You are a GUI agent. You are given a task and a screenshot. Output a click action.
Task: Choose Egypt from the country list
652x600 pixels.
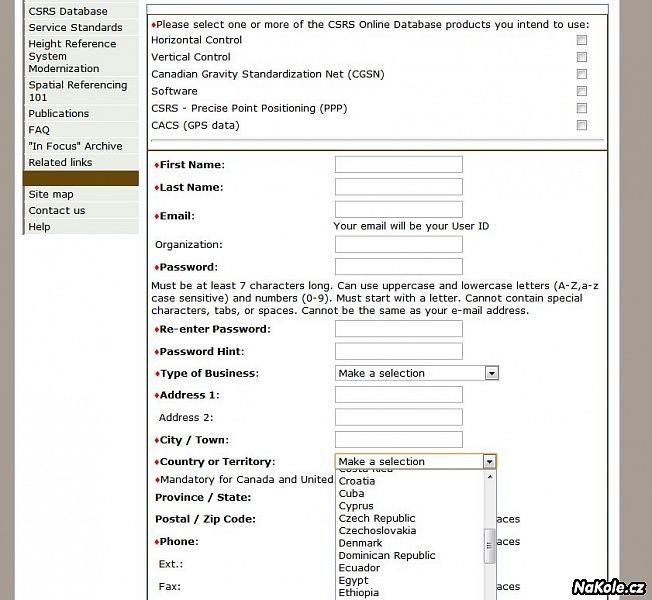click(353, 580)
